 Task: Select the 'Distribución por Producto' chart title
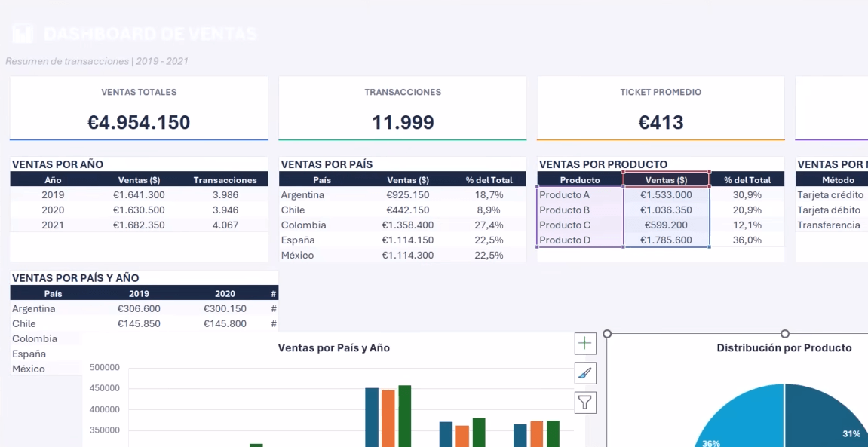[x=784, y=348]
